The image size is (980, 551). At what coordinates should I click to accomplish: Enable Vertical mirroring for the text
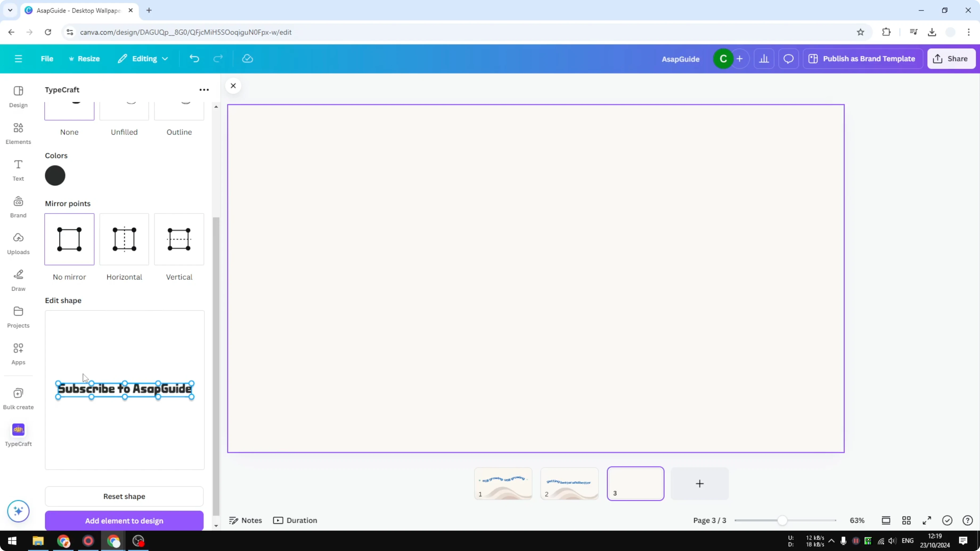pos(179,239)
